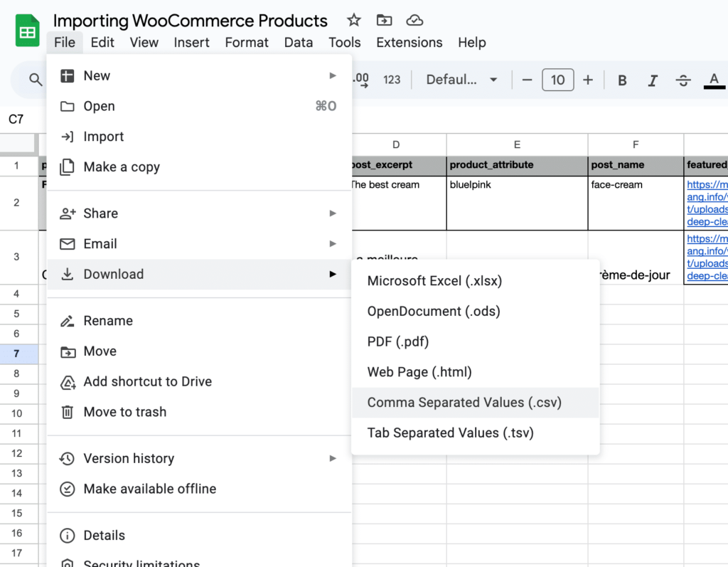Expand the Email submenu
Image resolution: width=728 pixels, height=567 pixels.
click(199, 243)
